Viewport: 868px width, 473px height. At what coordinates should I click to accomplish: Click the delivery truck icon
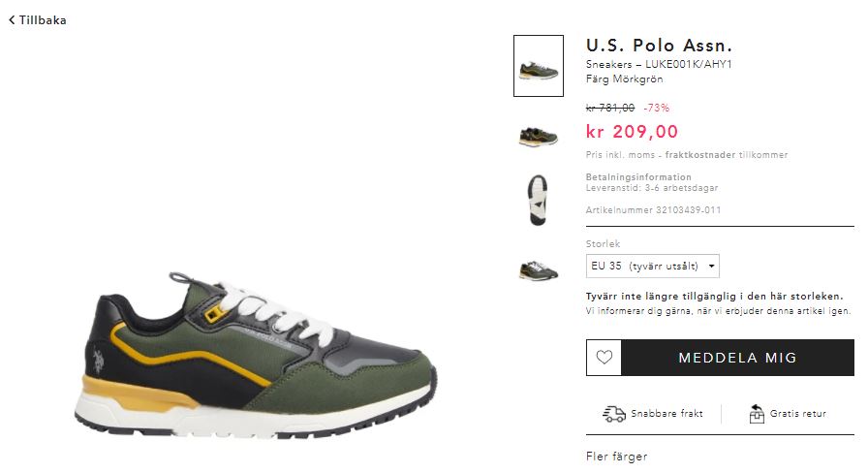(x=614, y=414)
